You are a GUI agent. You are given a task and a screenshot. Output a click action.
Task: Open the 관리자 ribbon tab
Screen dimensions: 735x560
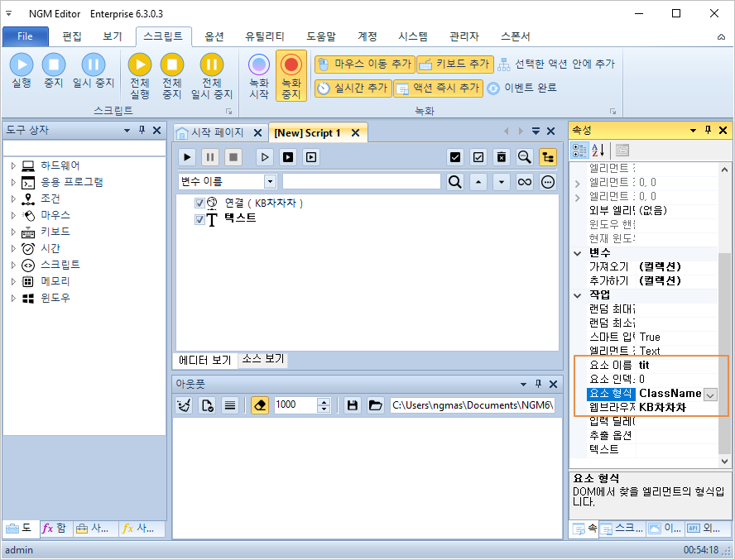point(464,36)
